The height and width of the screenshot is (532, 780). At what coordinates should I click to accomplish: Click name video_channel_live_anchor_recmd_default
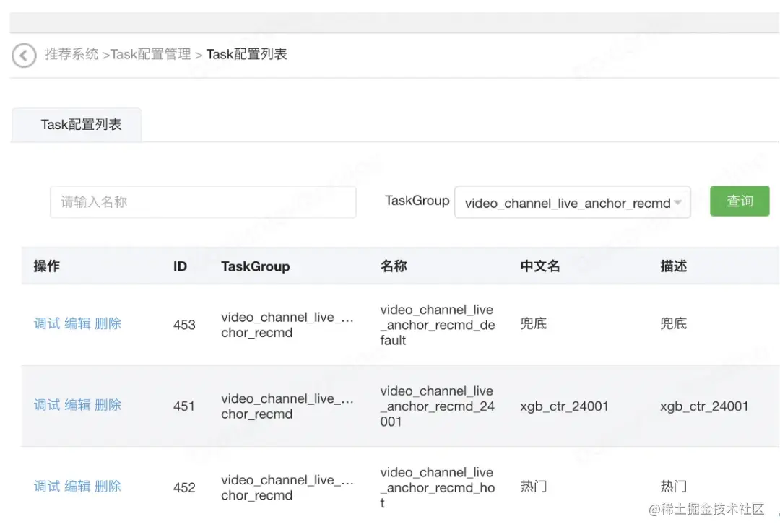438,325
